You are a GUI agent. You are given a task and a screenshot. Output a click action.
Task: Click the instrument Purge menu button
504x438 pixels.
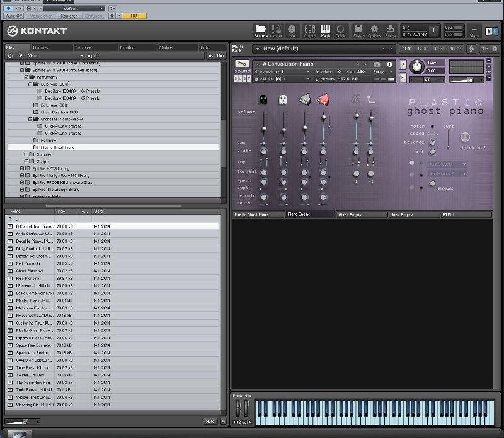point(382,72)
